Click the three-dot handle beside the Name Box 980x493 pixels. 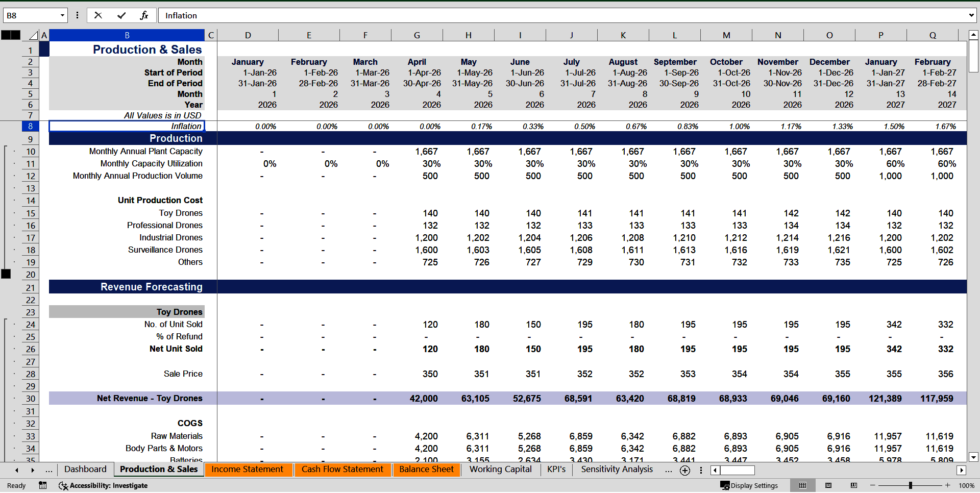click(77, 15)
